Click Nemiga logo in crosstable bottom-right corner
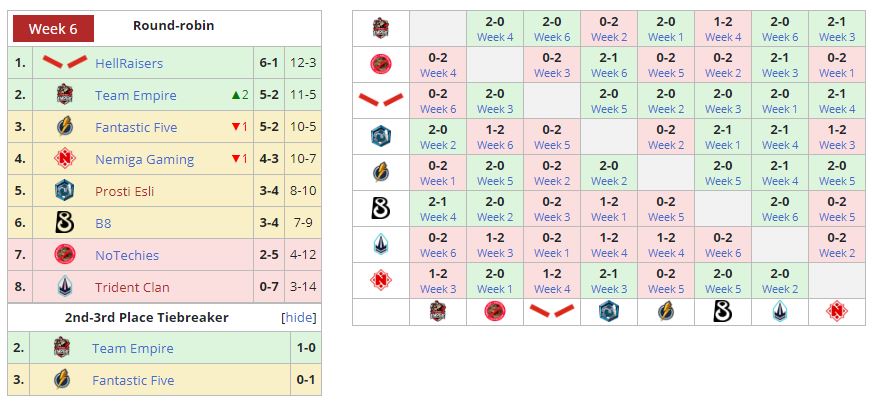 (x=836, y=311)
